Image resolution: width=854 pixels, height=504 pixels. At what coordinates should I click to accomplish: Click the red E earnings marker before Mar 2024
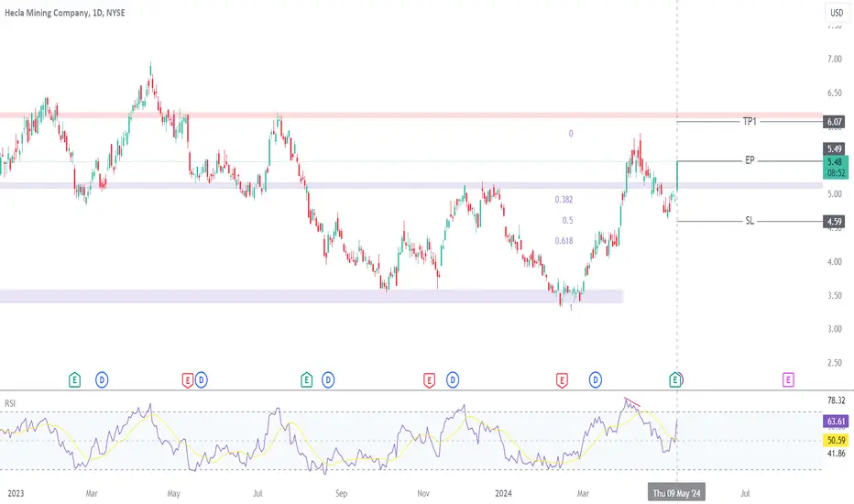(562, 379)
